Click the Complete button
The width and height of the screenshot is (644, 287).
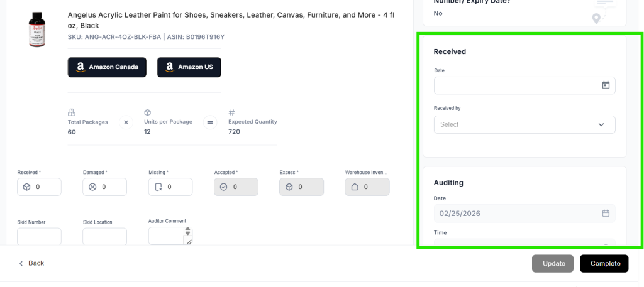pyautogui.click(x=604, y=264)
